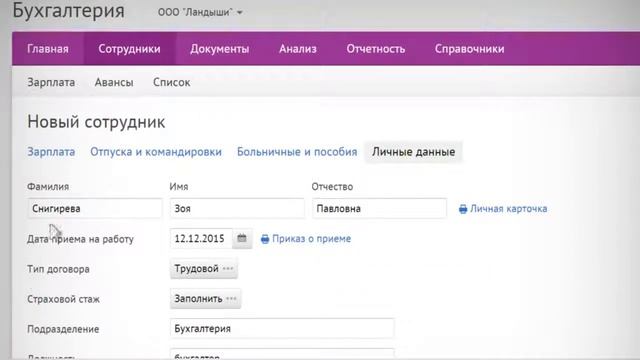Open the Трудовой contract type selector

[x=204, y=269]
